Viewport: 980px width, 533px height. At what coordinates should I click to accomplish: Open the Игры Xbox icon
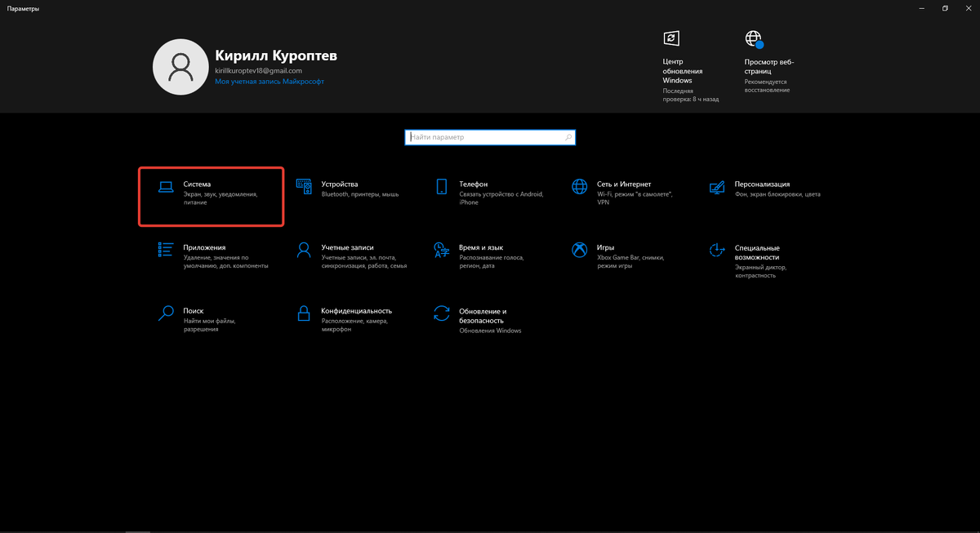pos(580,250)
